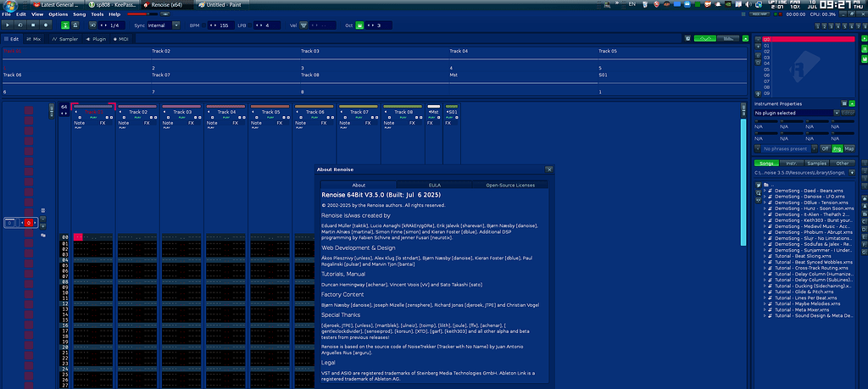Open the Help menu
The height and width of the screenshot is (389, 868).
coord(114,14)
